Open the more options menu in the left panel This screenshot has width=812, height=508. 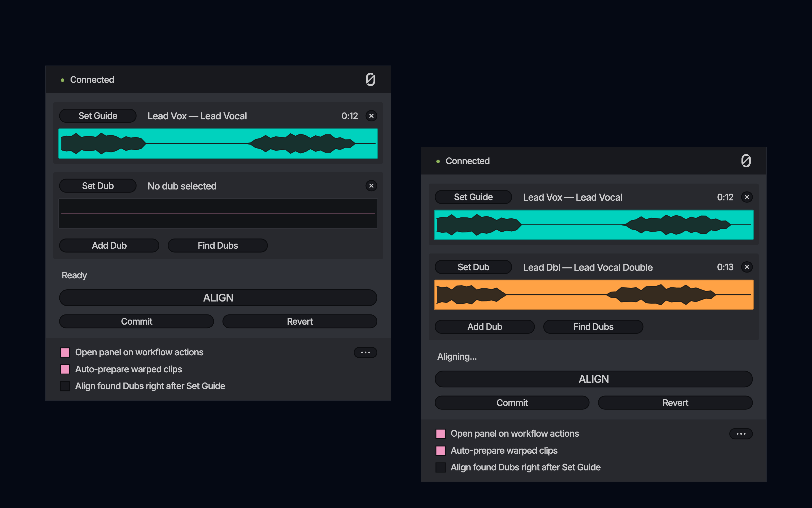(x=365, y=353)
